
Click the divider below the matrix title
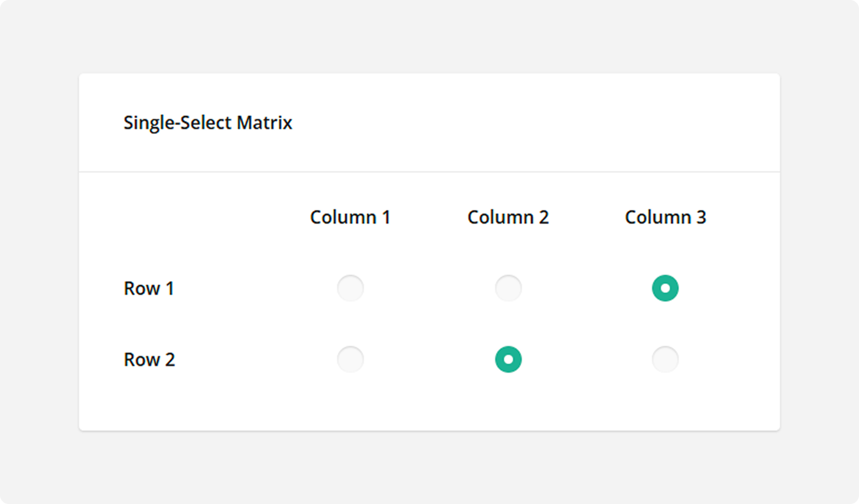click(x=429, y=171)
